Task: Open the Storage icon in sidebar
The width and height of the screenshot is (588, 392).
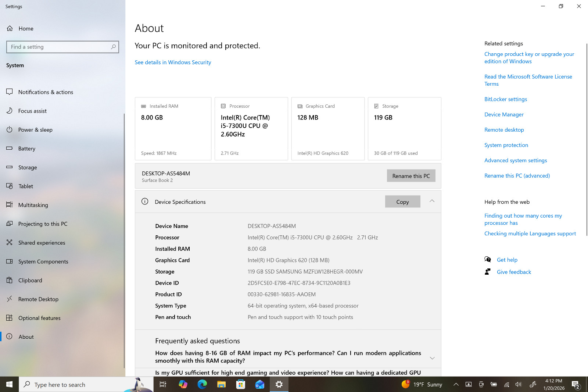Action: tap(10, 167)
